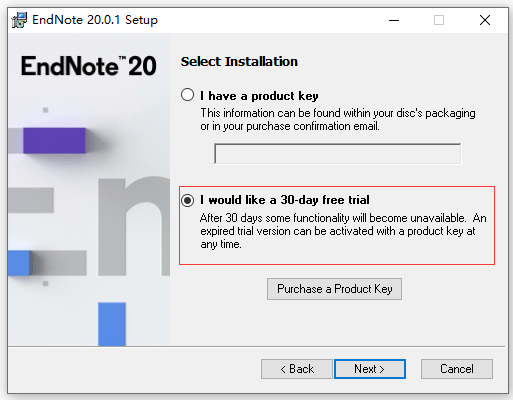Go to the previous step with Back
The image size is (513, 400).
(x=297, y=369)
